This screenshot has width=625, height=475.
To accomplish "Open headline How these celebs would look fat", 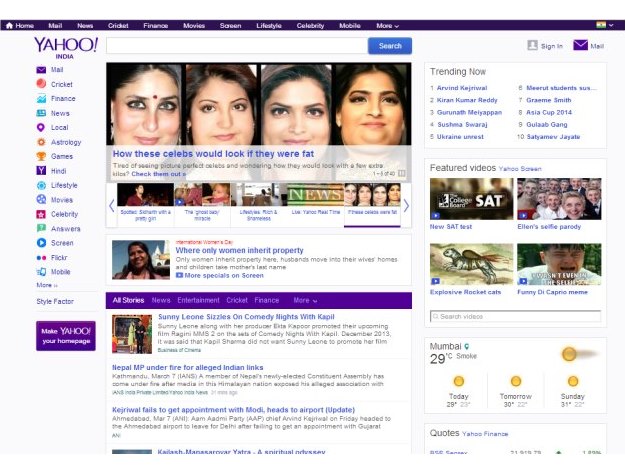I will click(213, 154).
